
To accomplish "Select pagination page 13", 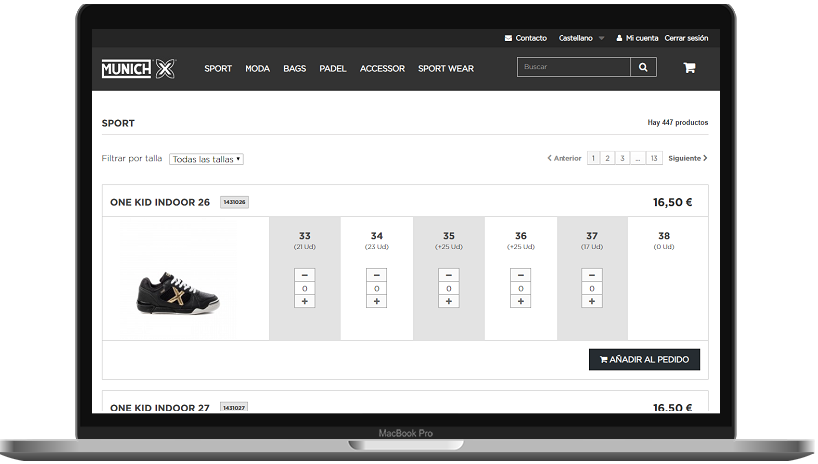I will tap(654, 158).
